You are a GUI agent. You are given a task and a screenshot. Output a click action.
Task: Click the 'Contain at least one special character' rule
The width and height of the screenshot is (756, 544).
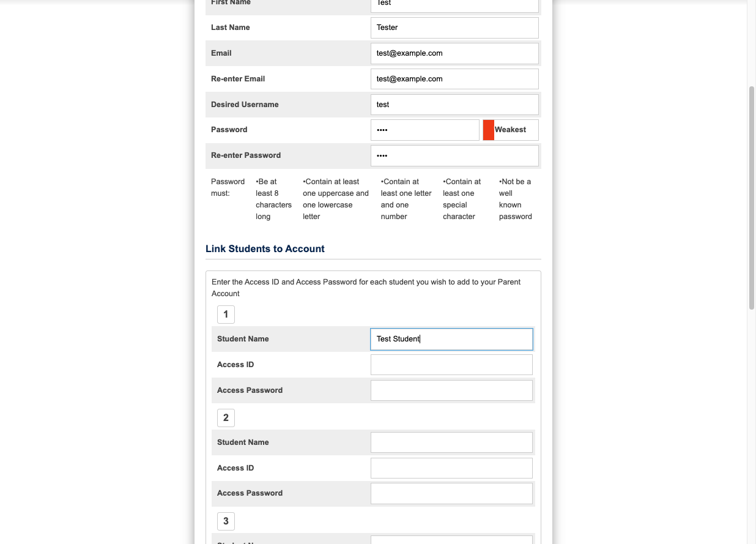coord(462,199)
